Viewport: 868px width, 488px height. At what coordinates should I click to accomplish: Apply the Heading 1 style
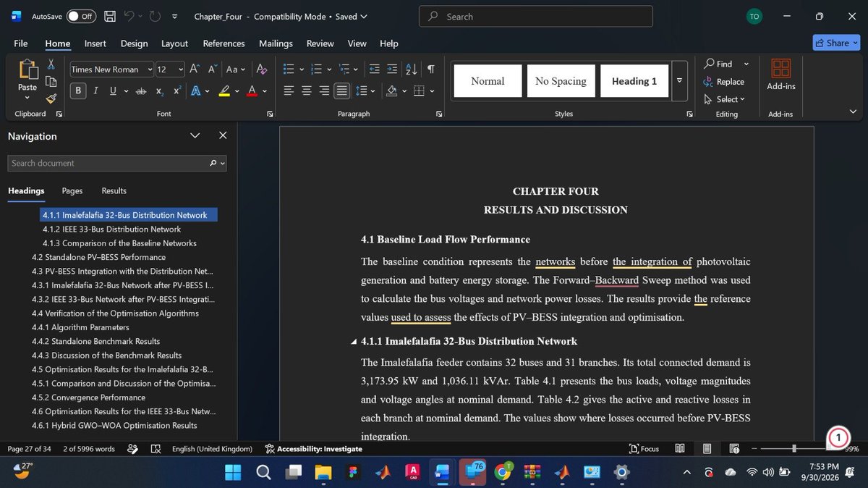(x=634, y=81)
